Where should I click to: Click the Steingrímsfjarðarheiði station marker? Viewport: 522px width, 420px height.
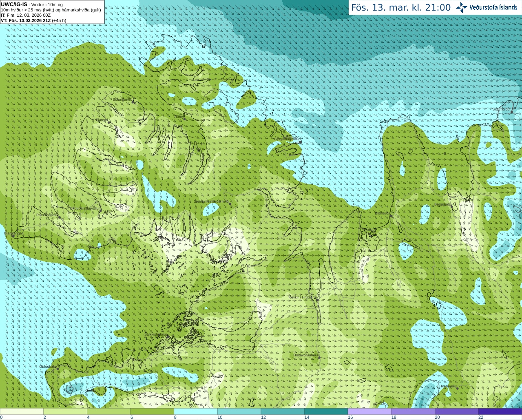230,204
